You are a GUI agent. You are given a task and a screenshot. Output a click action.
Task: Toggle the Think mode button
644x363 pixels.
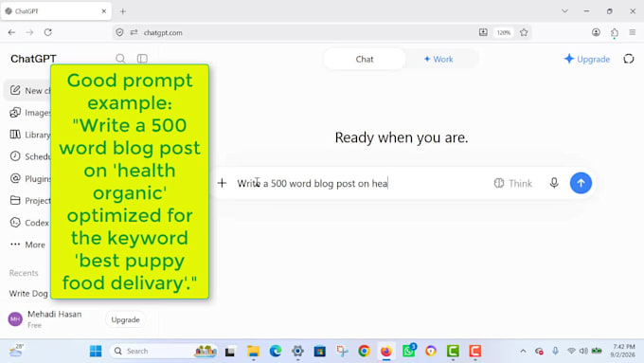click(513, 183)
